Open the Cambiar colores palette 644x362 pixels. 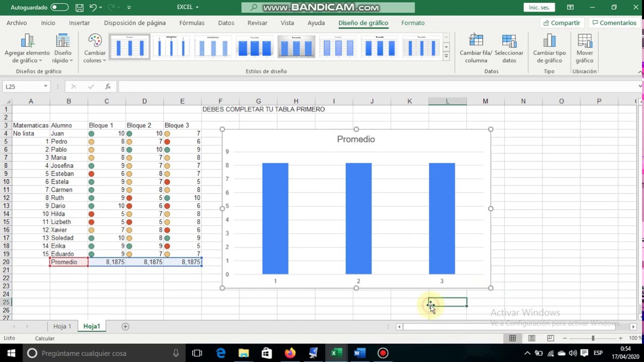[x=95, y=49]
